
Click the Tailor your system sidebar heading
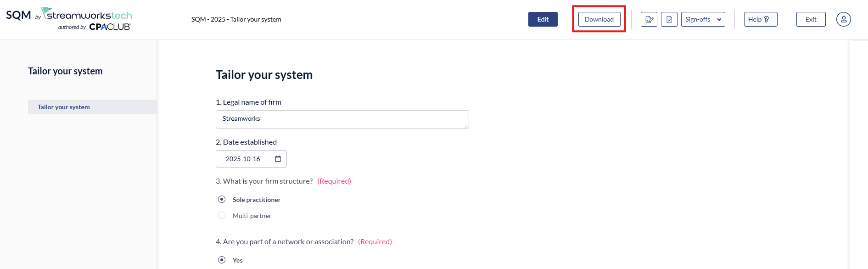(65, 71)
